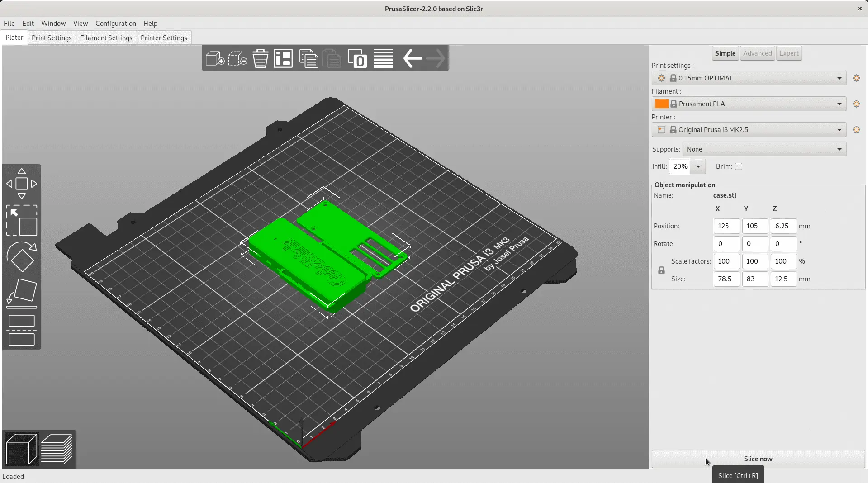
Task: Toggle the scale factors lock icon
Action: (661, 270)
